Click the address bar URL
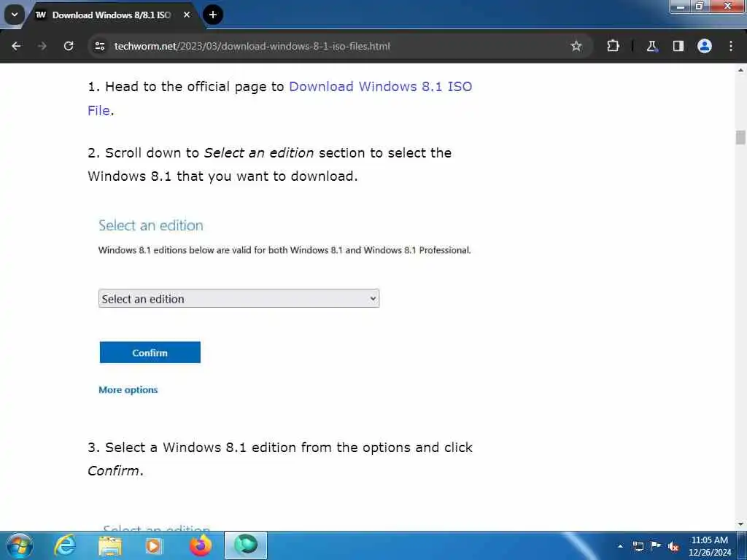The height and width of the screenshot is (560, 747). coord(252,46)
